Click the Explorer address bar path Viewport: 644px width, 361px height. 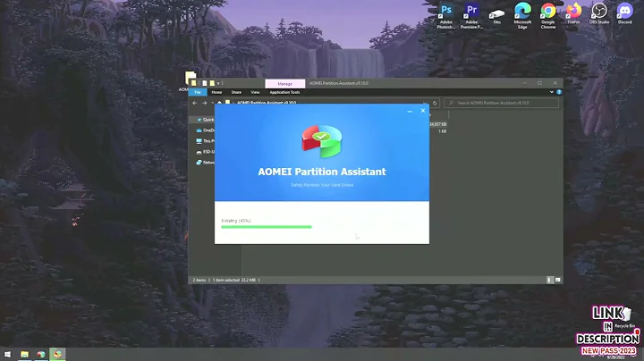click(x=267, y=103)
